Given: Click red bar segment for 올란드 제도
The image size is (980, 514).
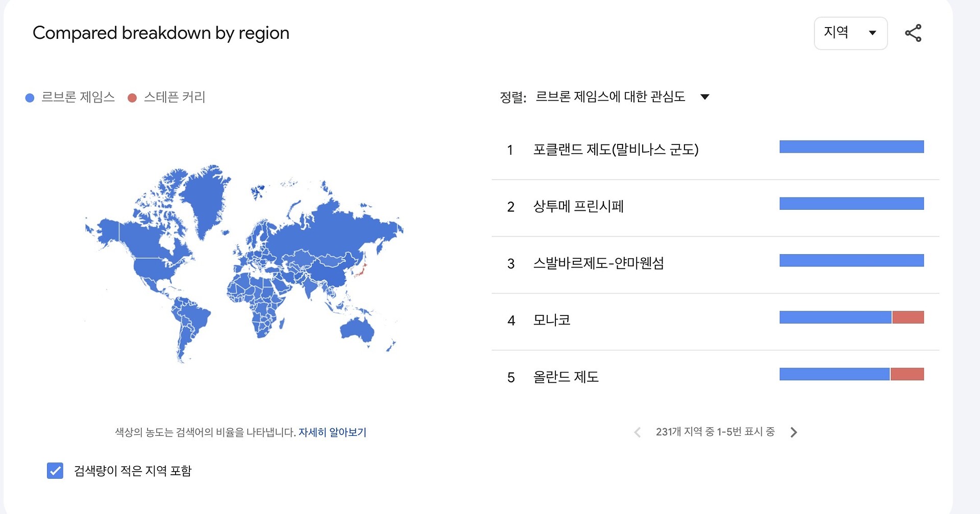Looking at the screenshot, I should (907, 374).
